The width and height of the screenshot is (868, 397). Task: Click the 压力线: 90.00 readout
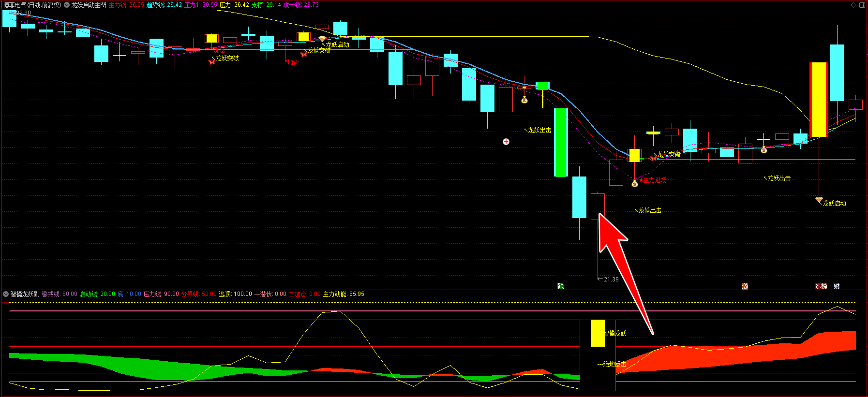tap(161, 294)
